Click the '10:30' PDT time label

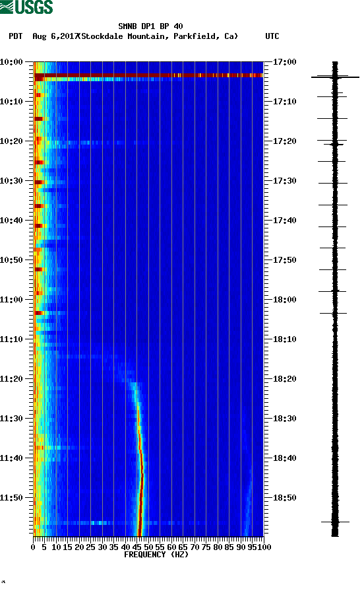11,181
